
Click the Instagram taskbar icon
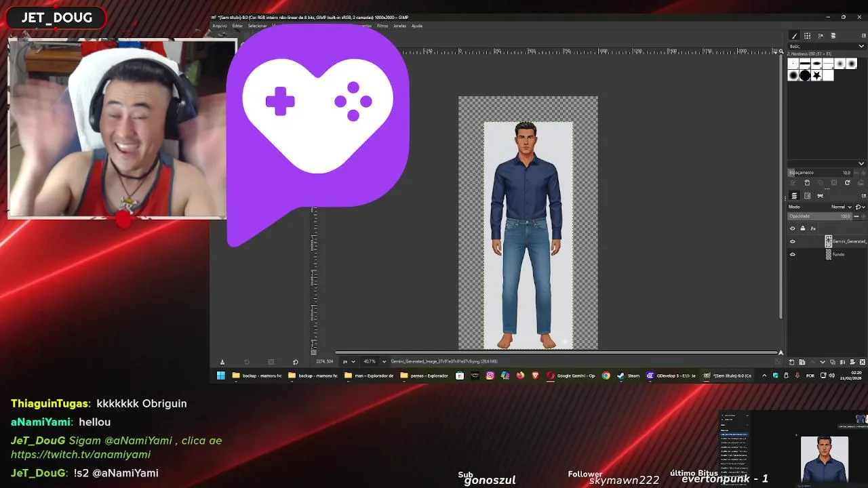click(490, 375)
